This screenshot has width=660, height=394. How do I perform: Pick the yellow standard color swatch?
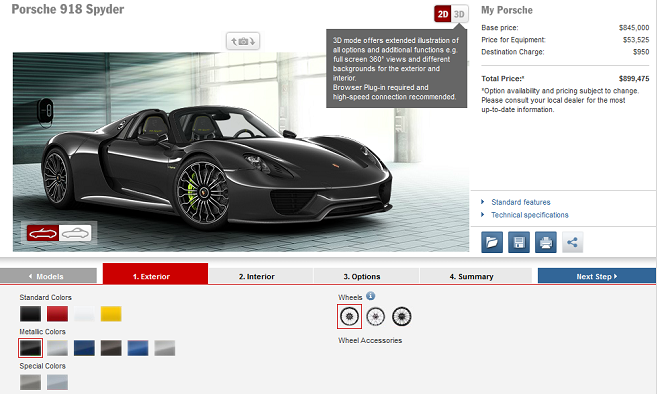pos(111,314)
